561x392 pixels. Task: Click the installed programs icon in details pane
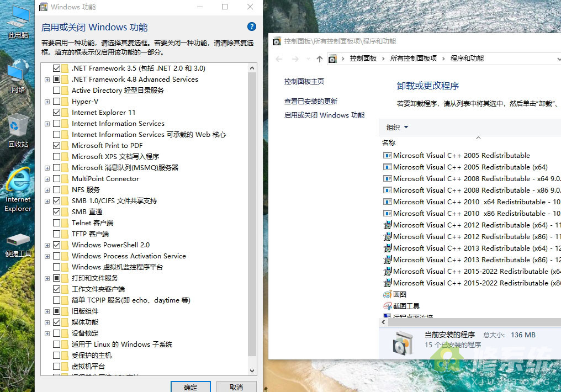coord(403,343)
